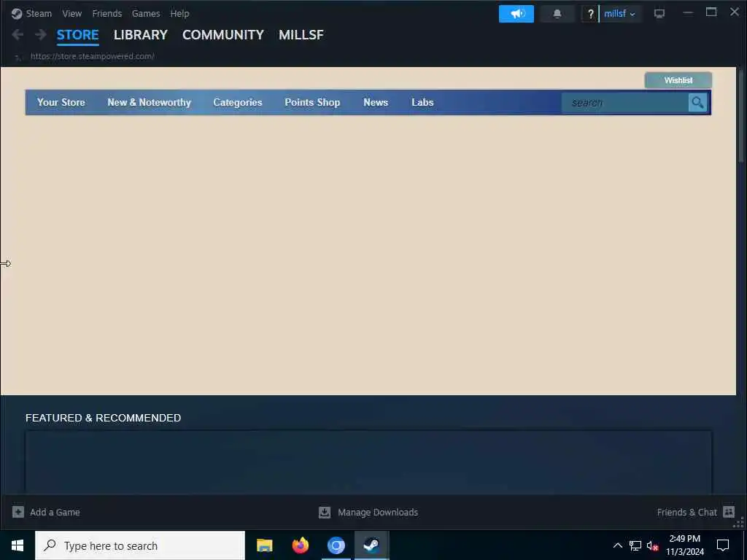The image size is (747, 560).
Task: Open the Labs link
Action: click(422, 102)
